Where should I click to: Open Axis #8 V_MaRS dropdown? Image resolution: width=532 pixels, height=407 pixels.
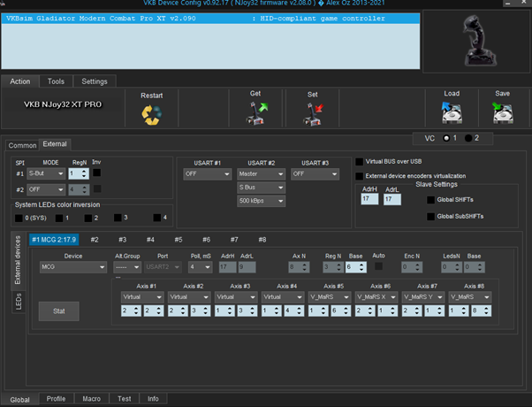click(470, 297)
